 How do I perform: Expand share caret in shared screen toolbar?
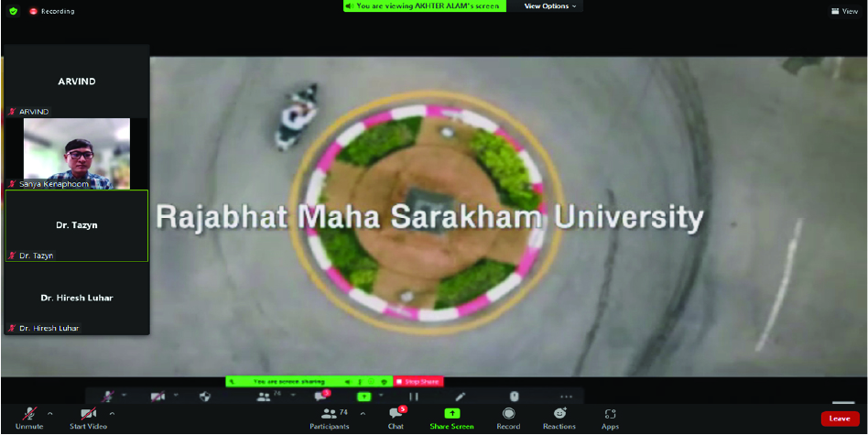(381, 395)
